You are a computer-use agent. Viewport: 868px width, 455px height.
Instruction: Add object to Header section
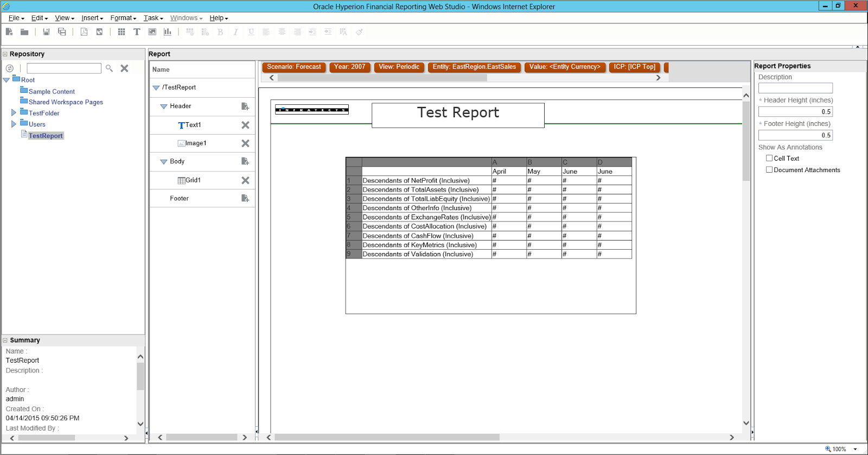click(x=245, y=106)
